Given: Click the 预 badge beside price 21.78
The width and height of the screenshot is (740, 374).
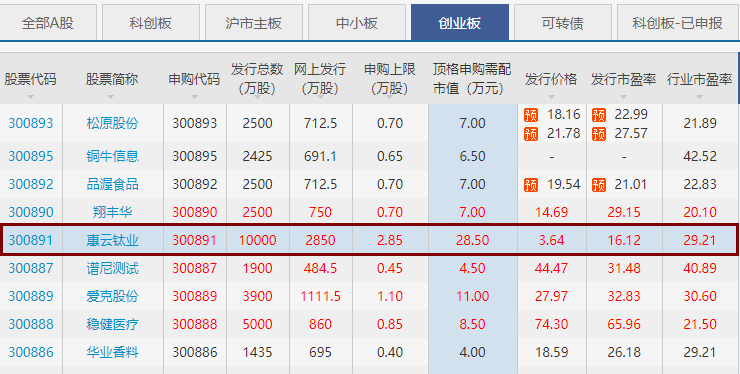Looking at the screenshot, I should pos(531,134).
